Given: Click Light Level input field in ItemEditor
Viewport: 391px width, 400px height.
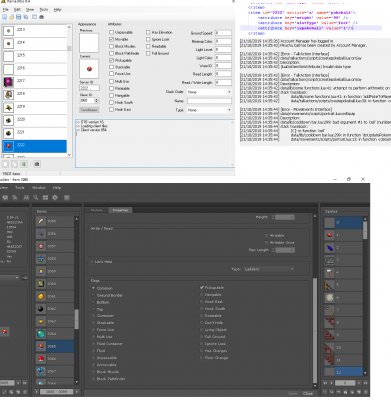Looking at the screenshot, I should [x=223, y=49].
